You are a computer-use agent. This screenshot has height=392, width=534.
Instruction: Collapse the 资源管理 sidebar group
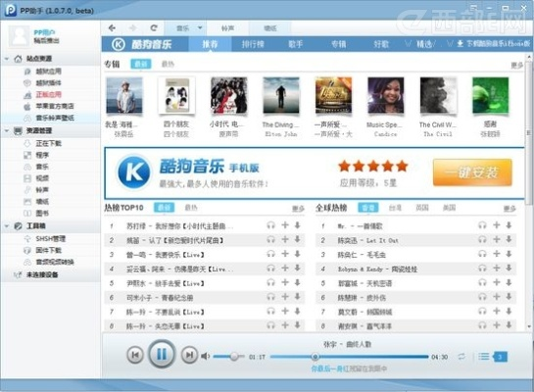7,130
